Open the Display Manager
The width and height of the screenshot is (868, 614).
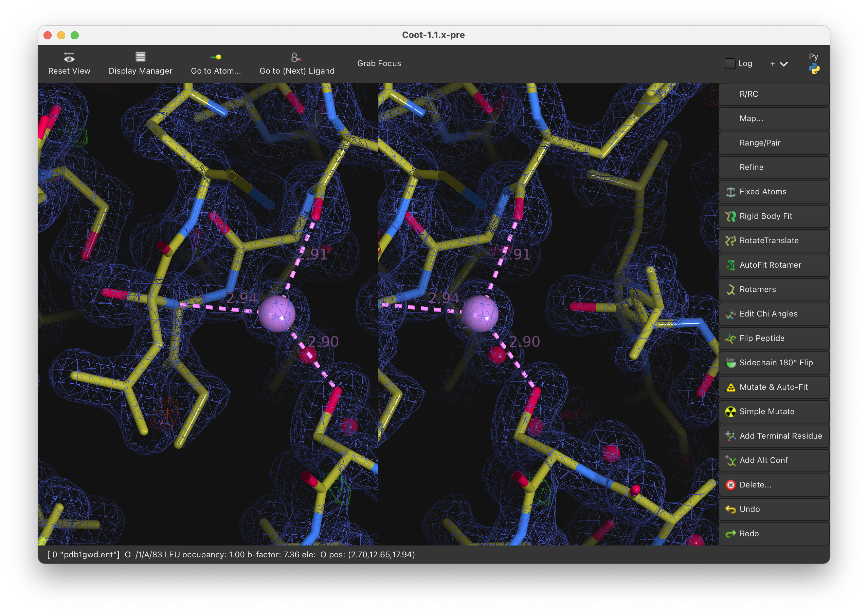(140, 63)
